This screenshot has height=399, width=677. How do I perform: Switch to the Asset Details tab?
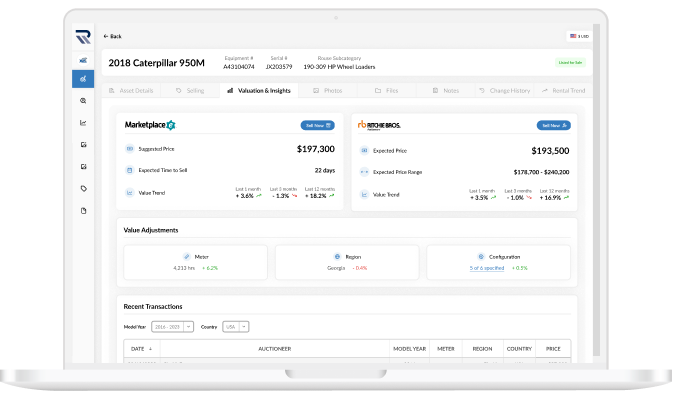tap(131, 91)
